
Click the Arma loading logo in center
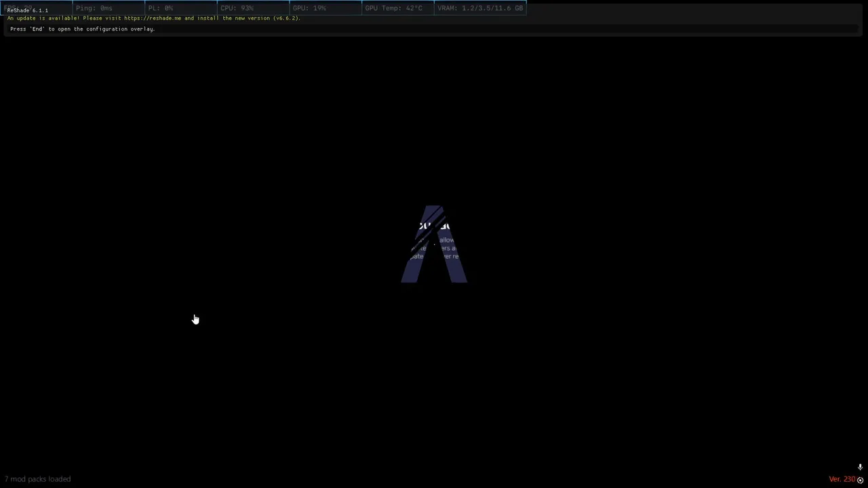pyautogui.click(x=434, y=244)
